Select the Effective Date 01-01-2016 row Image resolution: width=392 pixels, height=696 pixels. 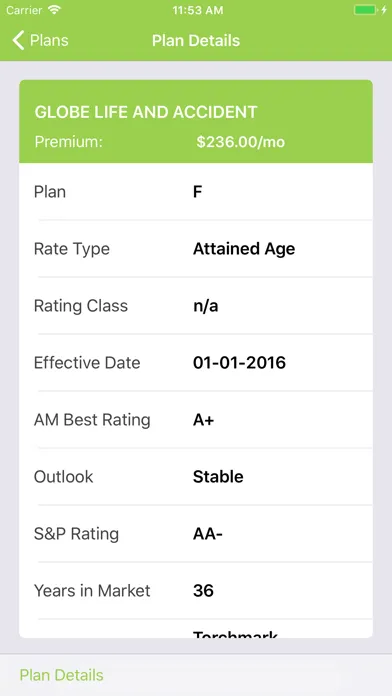(x=196, y=363)
